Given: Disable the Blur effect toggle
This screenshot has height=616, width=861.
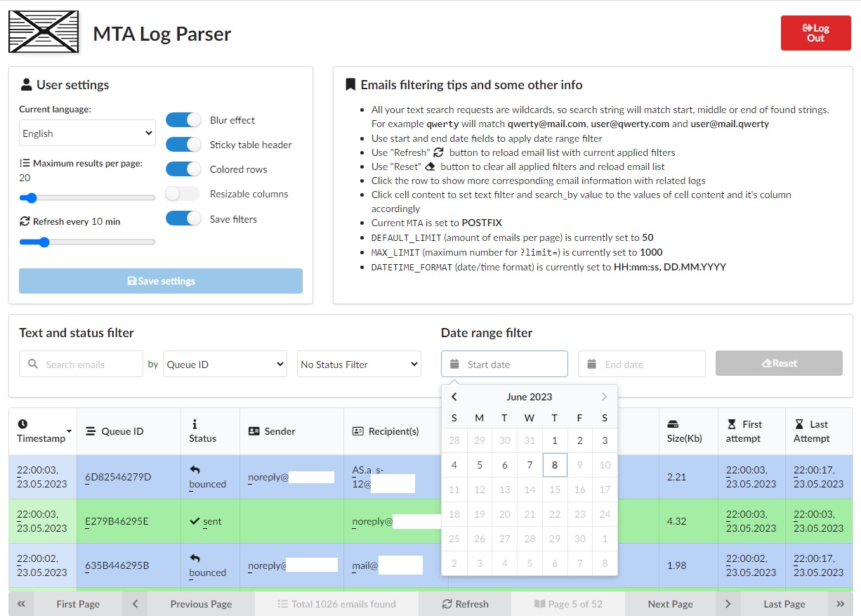Looking at the screenshot, I should 183,120.
